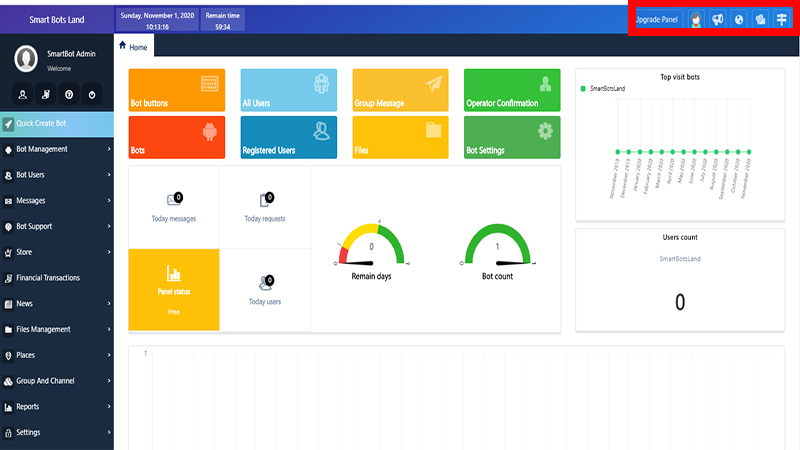Expand the Bot Management menu
The width and height of the screenshot is (800, 450).
(57, 149)
